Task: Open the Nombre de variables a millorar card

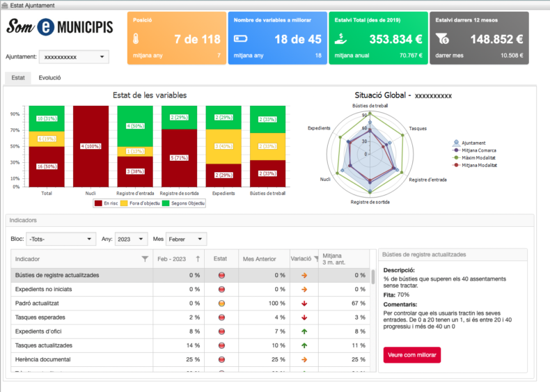Action: point(278,38)
